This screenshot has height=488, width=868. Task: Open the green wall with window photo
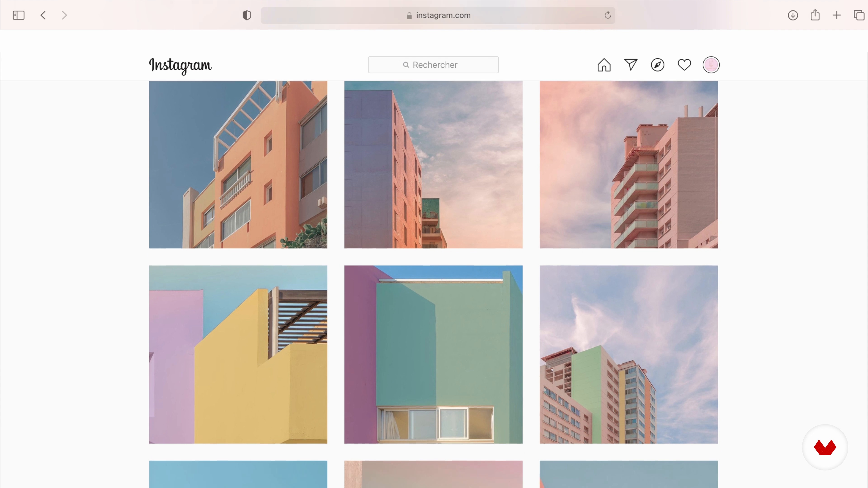[x=433, y=354]
